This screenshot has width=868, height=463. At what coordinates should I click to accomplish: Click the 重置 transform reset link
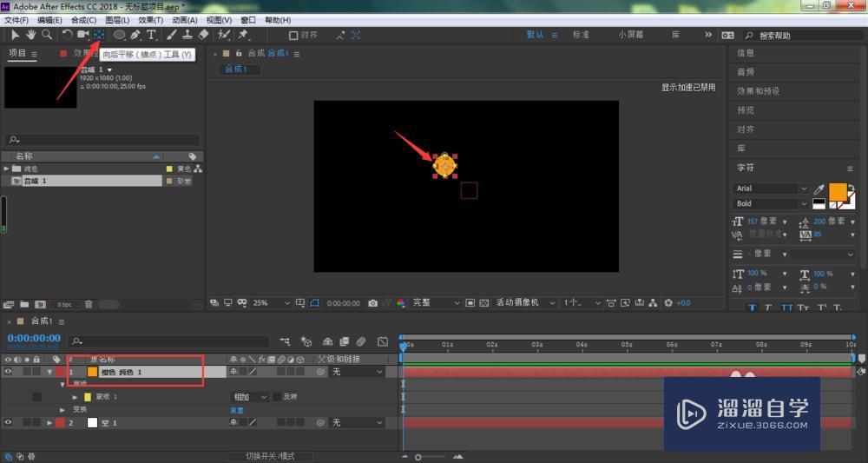(237, 410)
